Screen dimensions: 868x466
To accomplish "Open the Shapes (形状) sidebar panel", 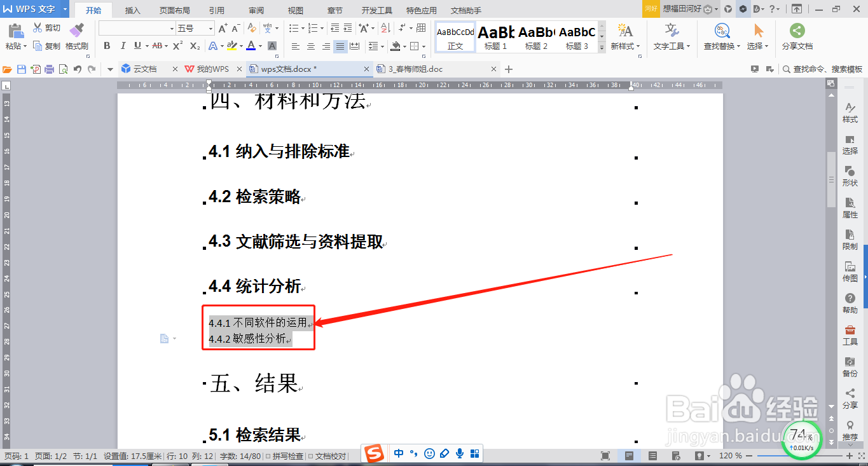I will (850, 176).
